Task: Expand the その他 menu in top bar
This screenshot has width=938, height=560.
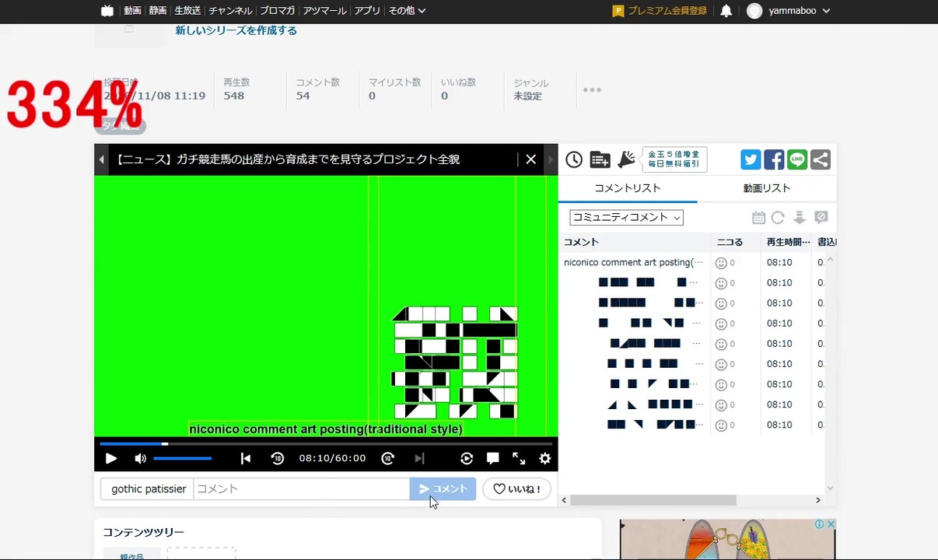Action: pyautogui.click(x=407, y=11)
